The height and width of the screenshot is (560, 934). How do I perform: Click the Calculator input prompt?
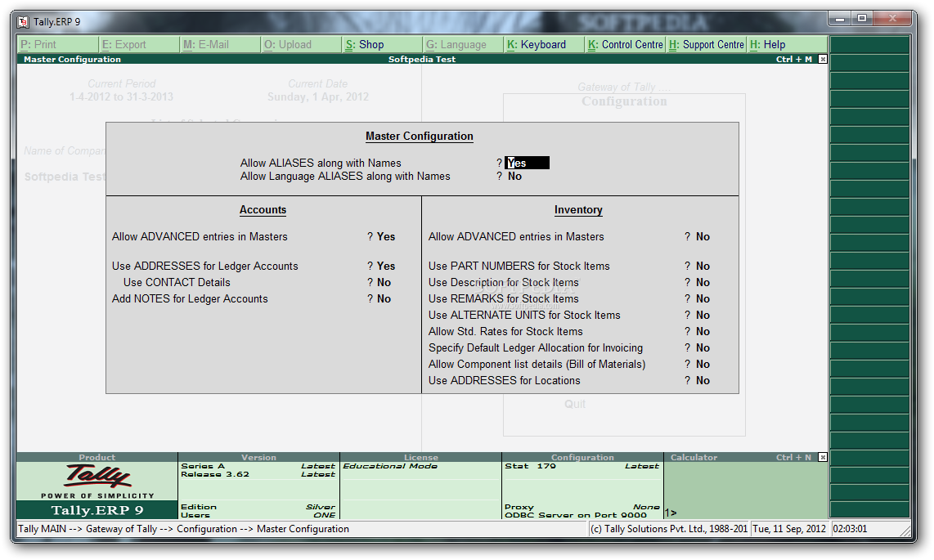671,513
